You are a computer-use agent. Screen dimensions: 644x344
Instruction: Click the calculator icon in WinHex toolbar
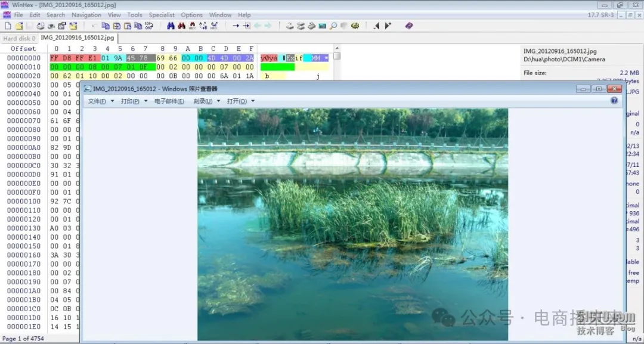322,26
